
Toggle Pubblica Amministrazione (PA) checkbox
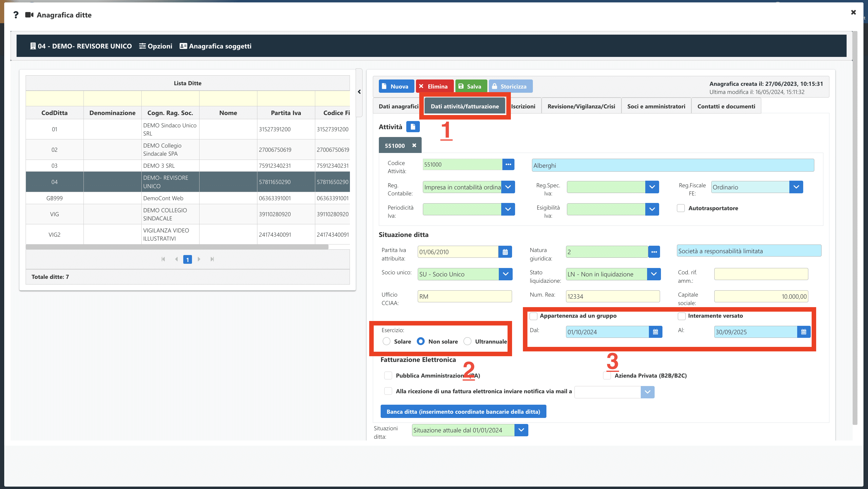tap(388, 375)
